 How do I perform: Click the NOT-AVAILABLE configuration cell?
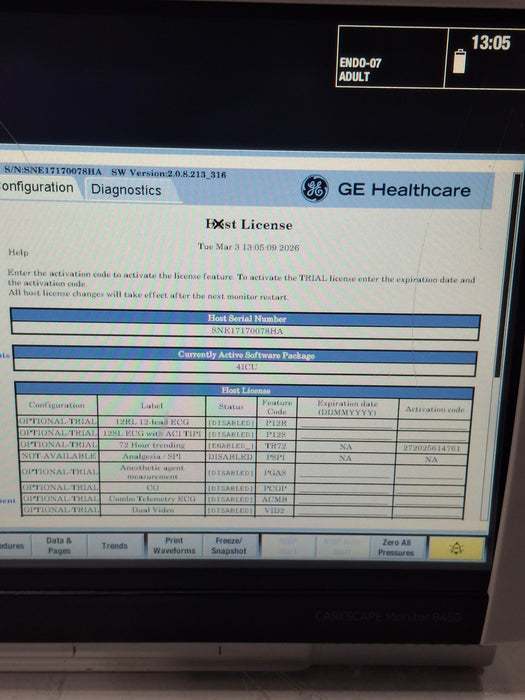(x=59, y=456)
